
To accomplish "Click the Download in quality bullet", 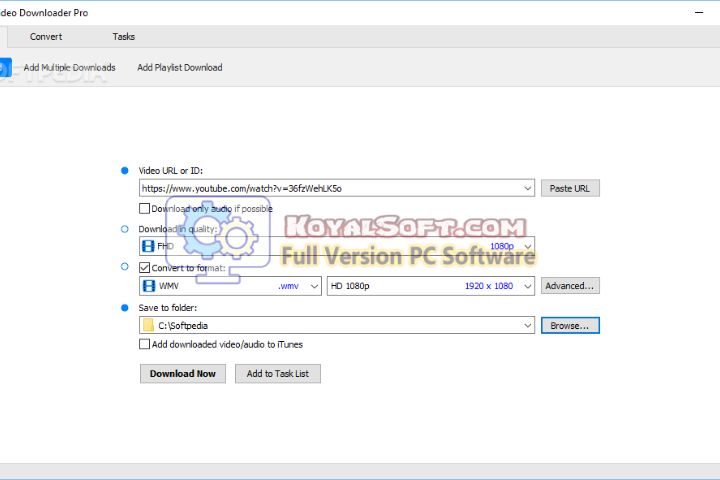I will pos(124,229).
